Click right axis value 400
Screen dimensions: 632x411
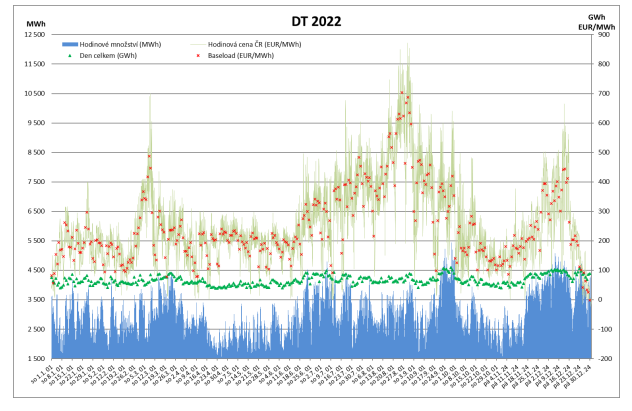604,182
